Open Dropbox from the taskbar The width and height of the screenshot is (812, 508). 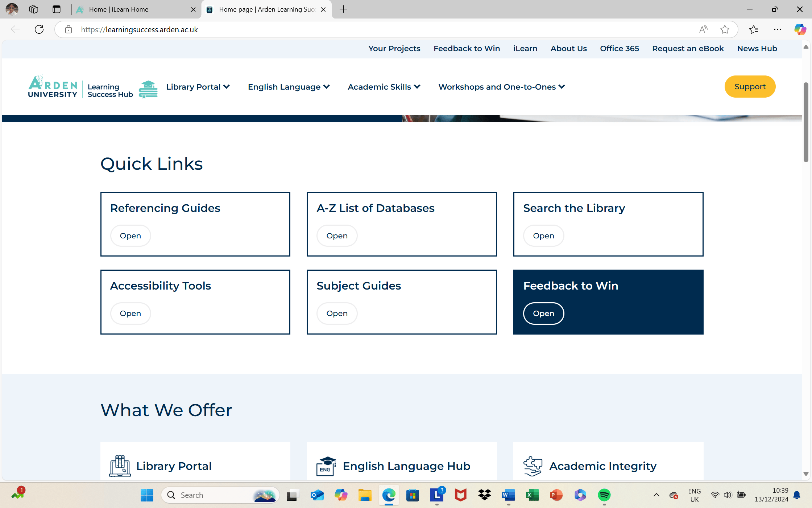484,495
